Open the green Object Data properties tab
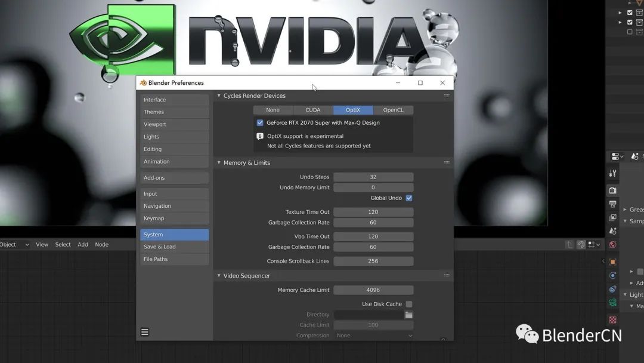The width and height of the screenshot is (644, 363). click(x=612, y=303)
